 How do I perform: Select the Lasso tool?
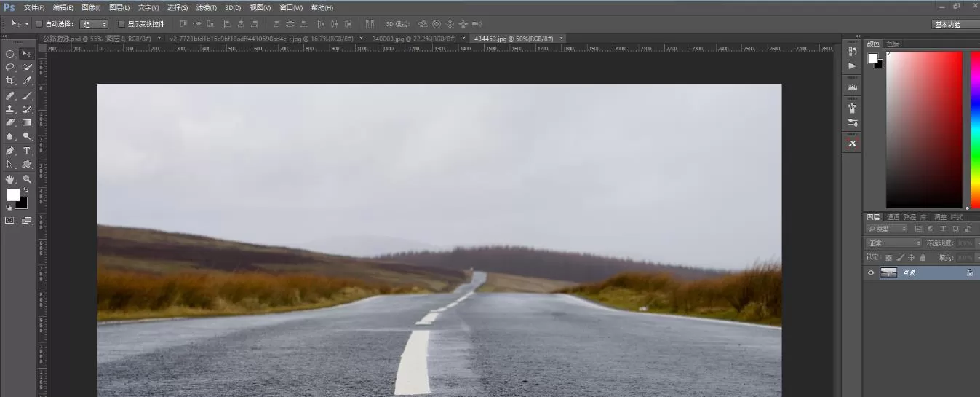[x=10, y=67]
